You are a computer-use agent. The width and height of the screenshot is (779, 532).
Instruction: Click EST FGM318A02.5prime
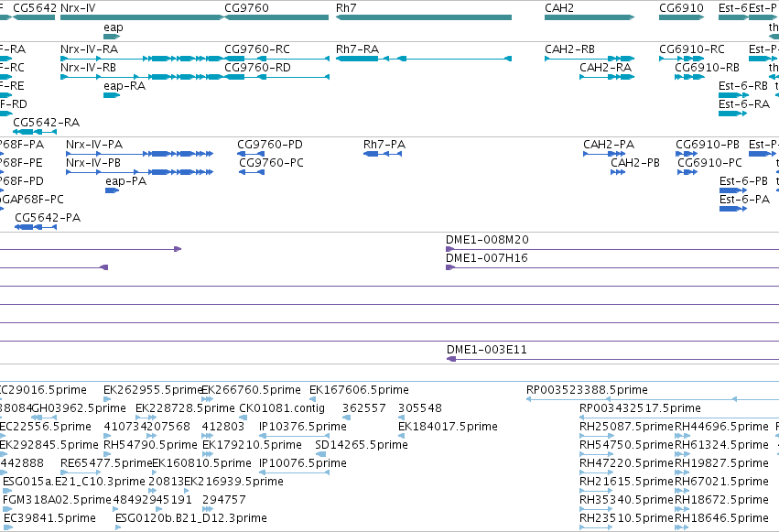click(7, 509)
